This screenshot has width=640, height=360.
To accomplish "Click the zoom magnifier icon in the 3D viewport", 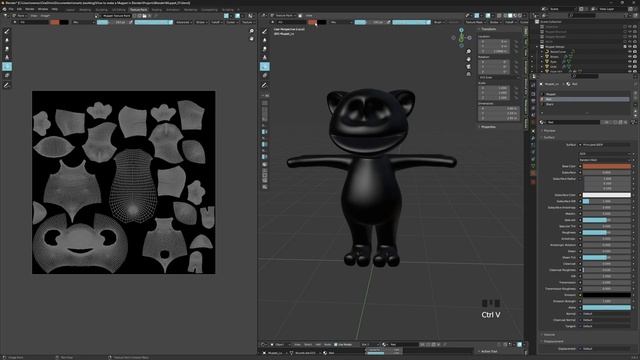I will pyautogui.click(x=469, y=51).
